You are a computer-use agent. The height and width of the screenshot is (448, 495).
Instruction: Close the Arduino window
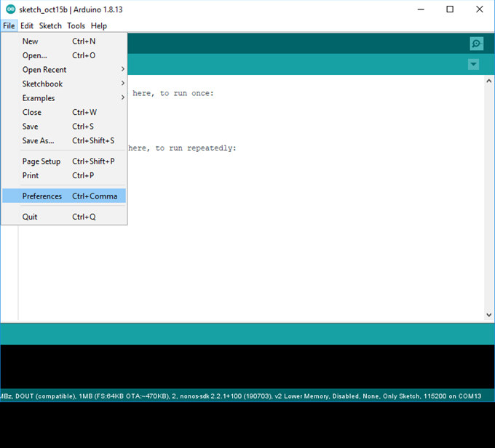[480, 9]
